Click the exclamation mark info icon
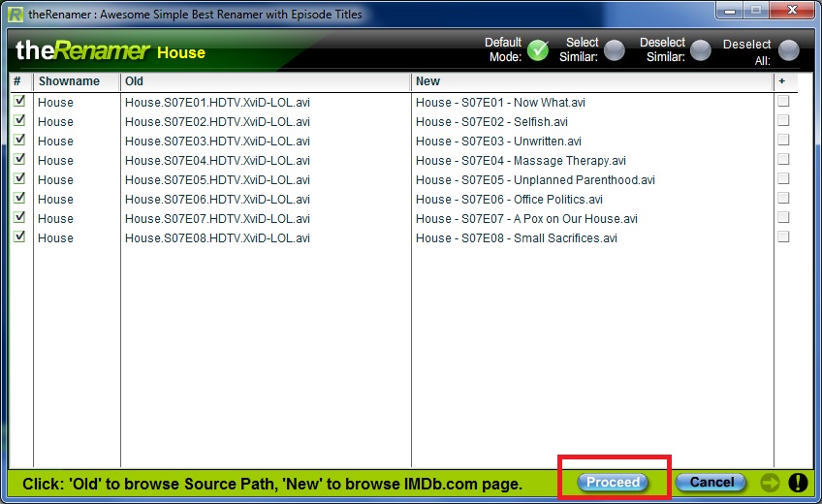 pyautogui.click(x=798, y=483)
